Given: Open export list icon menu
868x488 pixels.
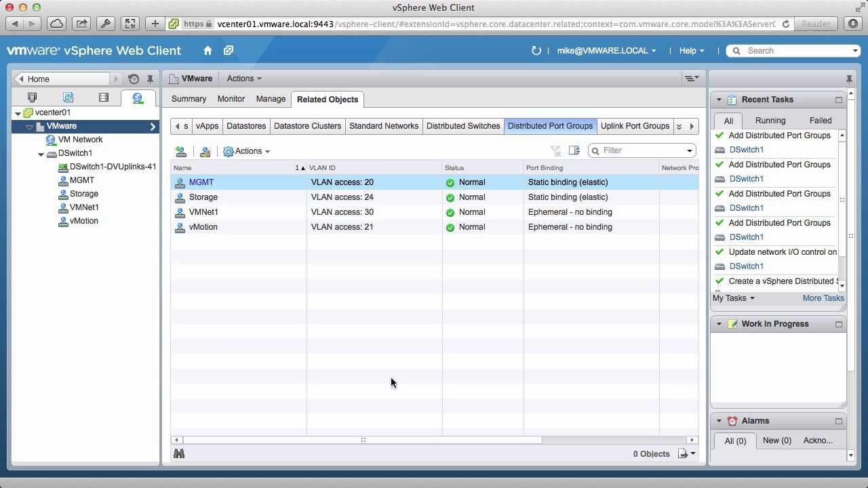Looking at the screenshot, I should 686,453.
